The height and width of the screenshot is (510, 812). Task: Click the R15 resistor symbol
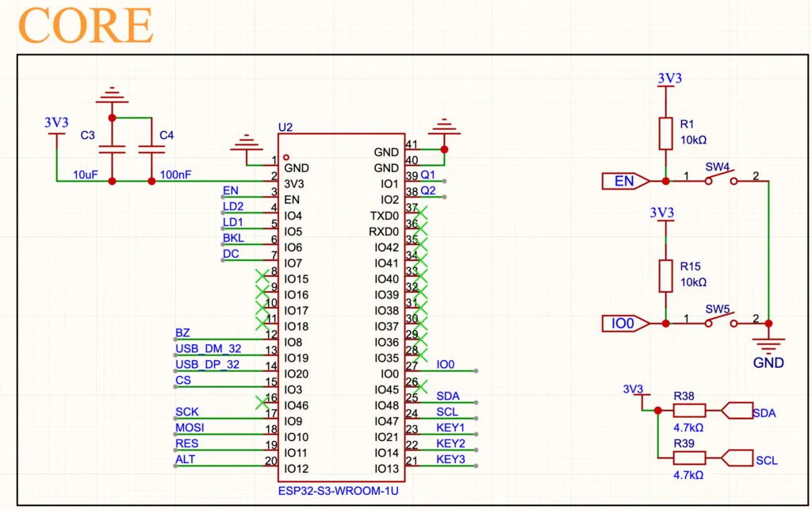click(x=666, y=276)
